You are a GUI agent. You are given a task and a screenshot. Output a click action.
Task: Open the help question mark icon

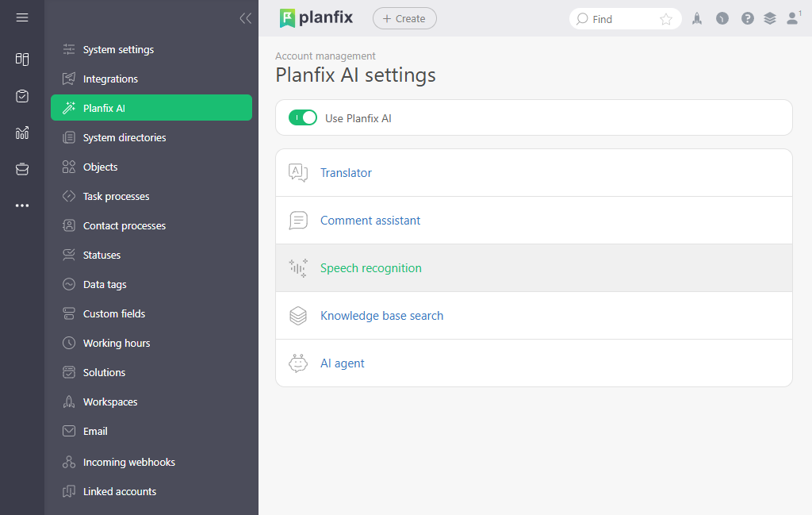tap(747, 19)
